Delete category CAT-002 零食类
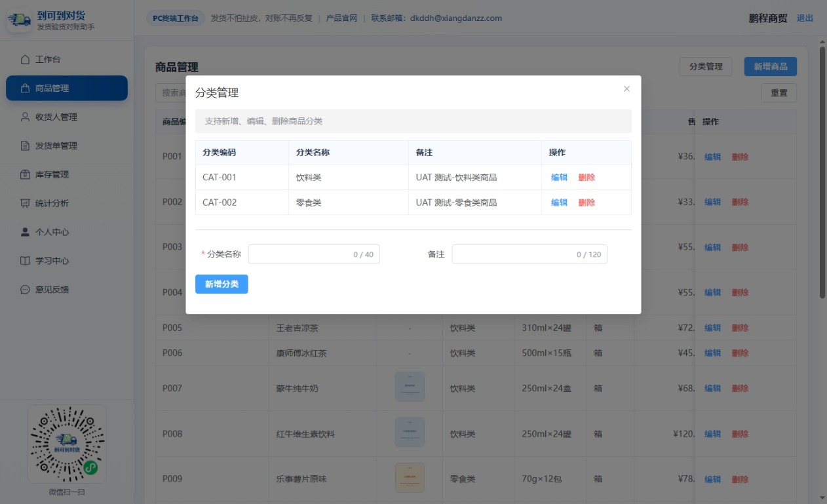 pos(587,203)
